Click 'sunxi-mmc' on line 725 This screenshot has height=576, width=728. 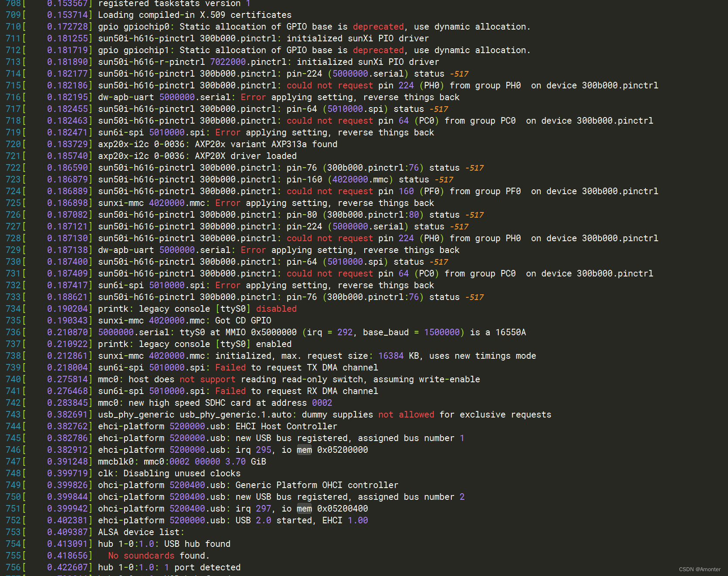(x=121, y=203)
